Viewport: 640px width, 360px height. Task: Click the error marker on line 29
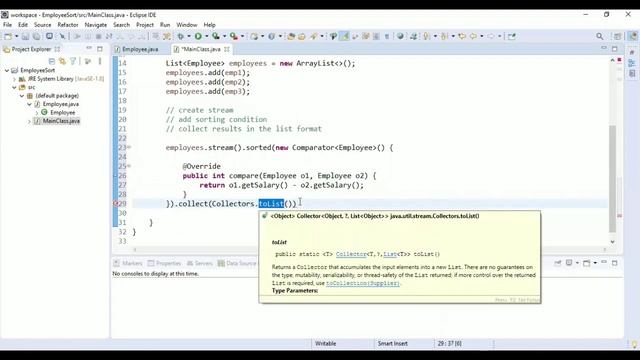(116, 203)
